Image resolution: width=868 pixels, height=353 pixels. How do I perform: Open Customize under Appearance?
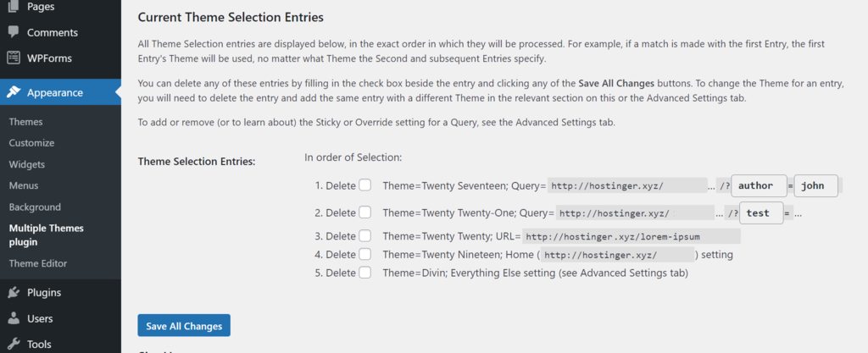point(31,143)
